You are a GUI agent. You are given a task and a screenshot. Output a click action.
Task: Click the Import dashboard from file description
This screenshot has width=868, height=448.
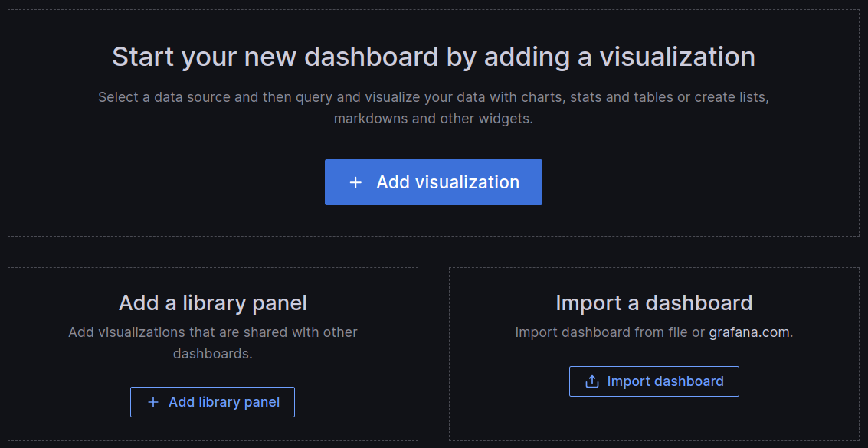click(x=653, y=332)
